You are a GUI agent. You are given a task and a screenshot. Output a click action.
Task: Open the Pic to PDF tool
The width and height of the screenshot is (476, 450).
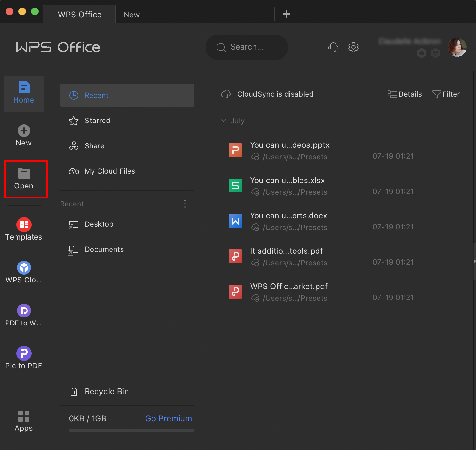(24, 358)
